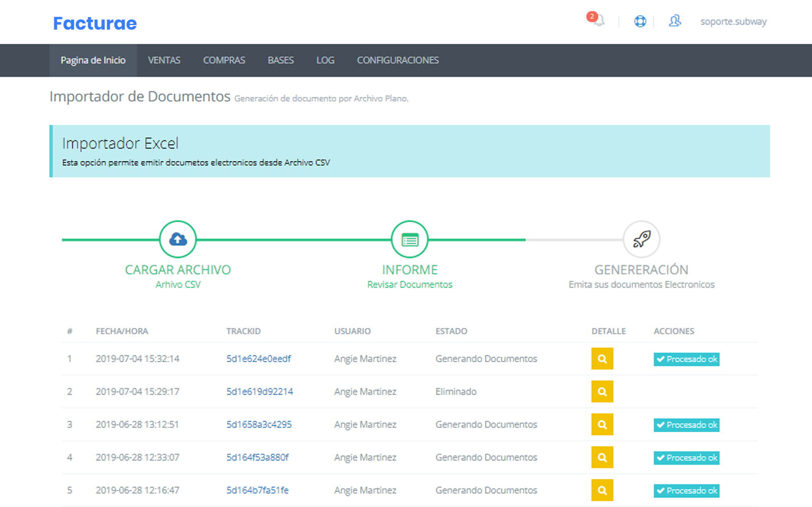Open the notifications bell icon
Image resolution: width=812 pixels, height=507 pixels.
(597, 21)
